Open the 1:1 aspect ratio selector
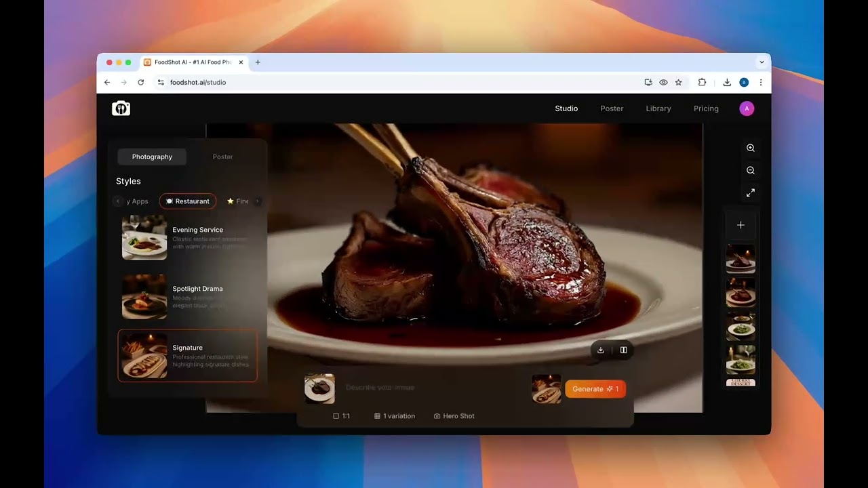Screen dimensions: 868x488 [342, 416]
